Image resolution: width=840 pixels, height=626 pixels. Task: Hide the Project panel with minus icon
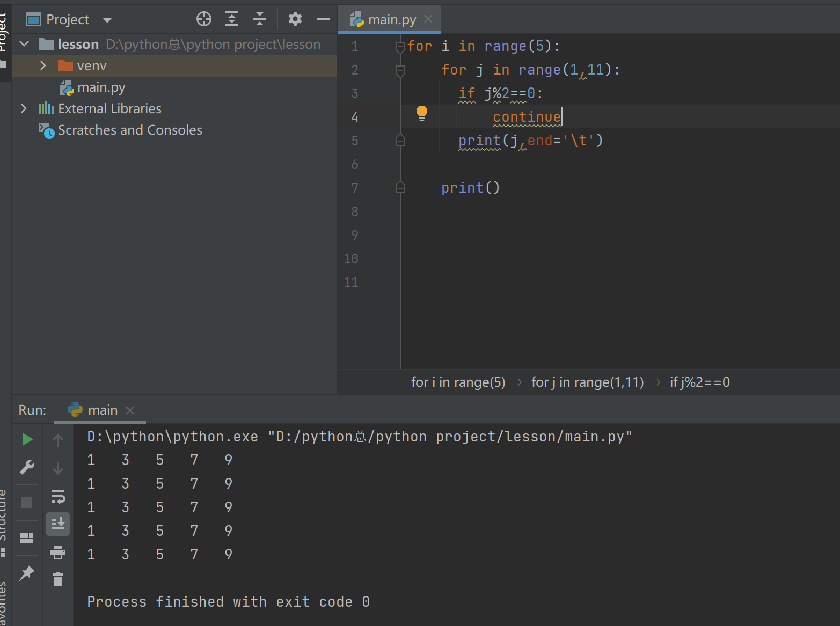[323, 19]
